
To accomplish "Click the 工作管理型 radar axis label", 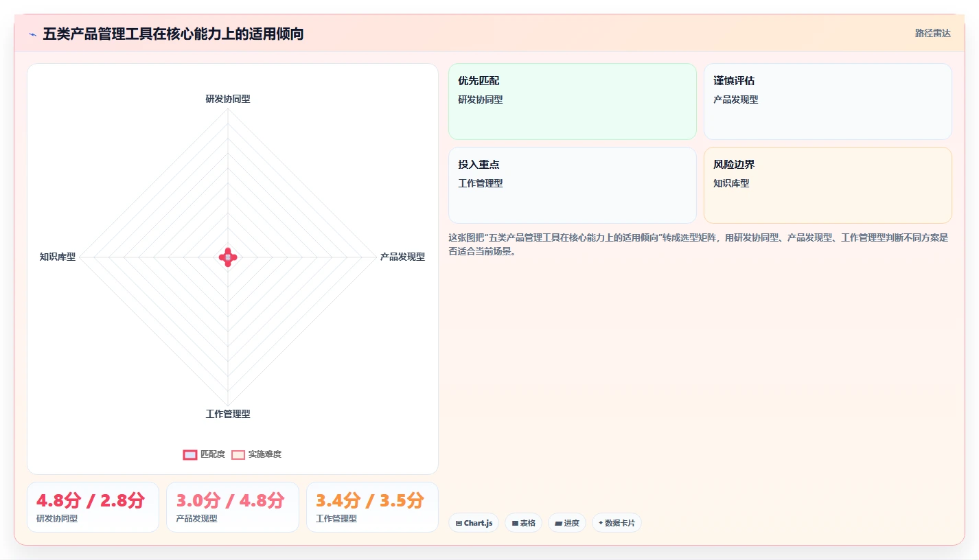I will (x=228, y=414).
